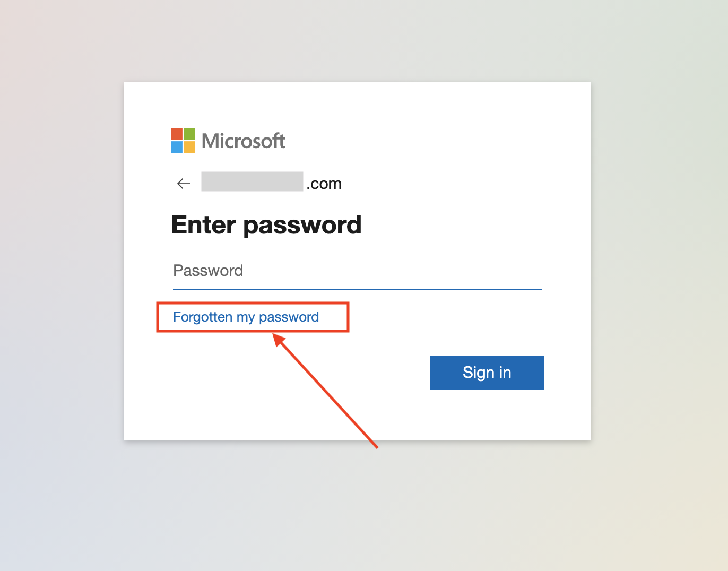
Task: Click the .com email suffix text
Action: [x=324, y=184]
